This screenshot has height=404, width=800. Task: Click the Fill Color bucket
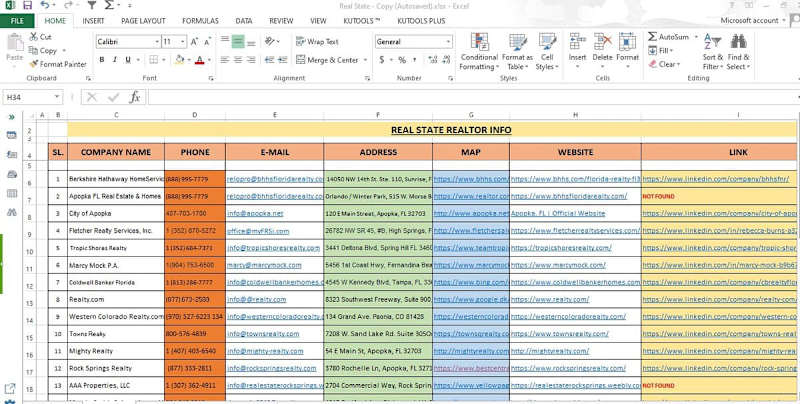179,60
